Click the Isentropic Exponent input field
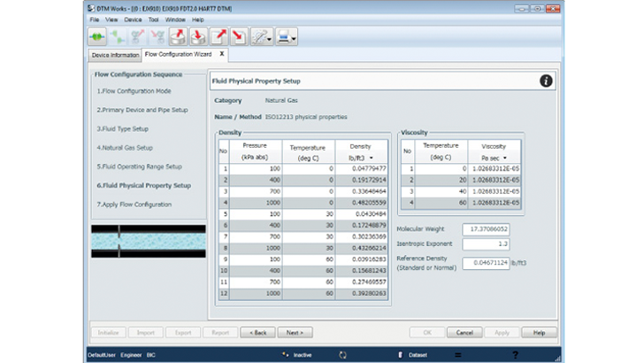644x363 pixels. point(485,243)
